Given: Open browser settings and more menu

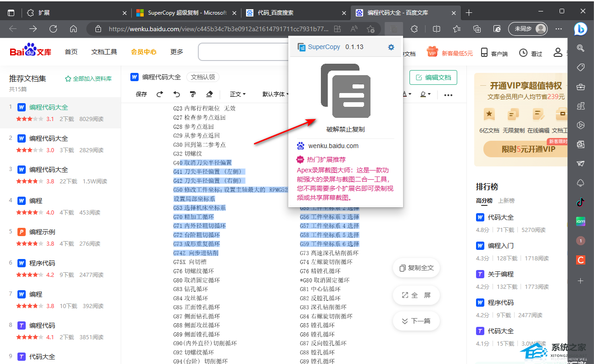Looking at the screenshot, I should tap(559, 29).
